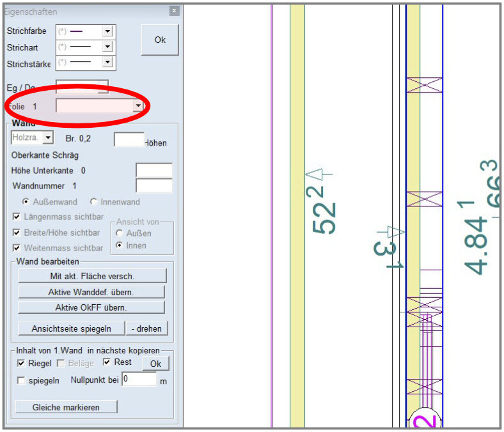The height and width of the screenshot is (432, 504).
Task: Close the Eigenschaften properties panel
Action: tap(174, 11)
